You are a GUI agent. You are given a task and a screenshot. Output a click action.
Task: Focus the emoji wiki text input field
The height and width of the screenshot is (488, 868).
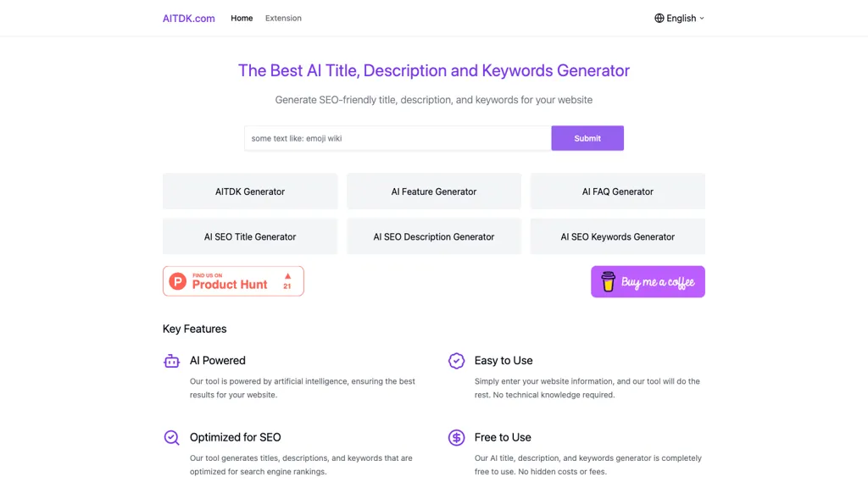point(398,138)
